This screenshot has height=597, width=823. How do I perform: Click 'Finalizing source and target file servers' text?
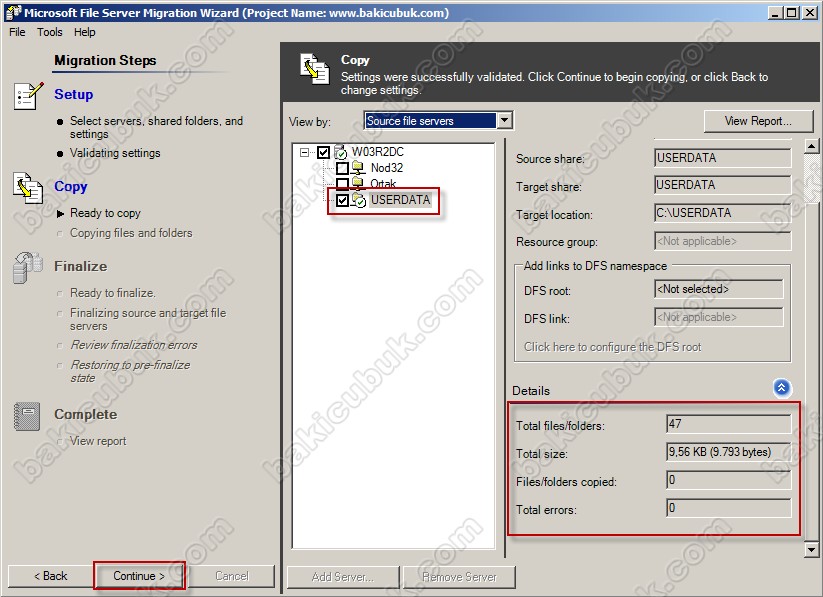point(148,319)
